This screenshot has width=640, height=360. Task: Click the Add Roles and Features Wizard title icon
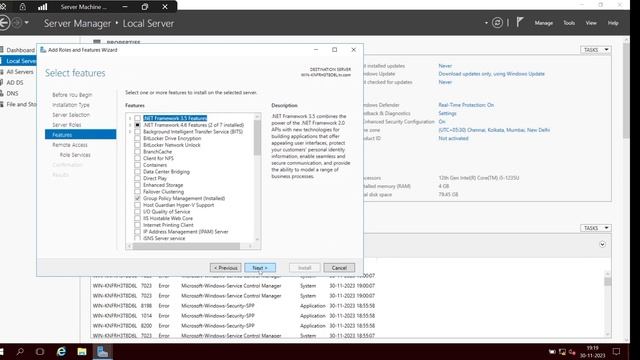[43, 50]
